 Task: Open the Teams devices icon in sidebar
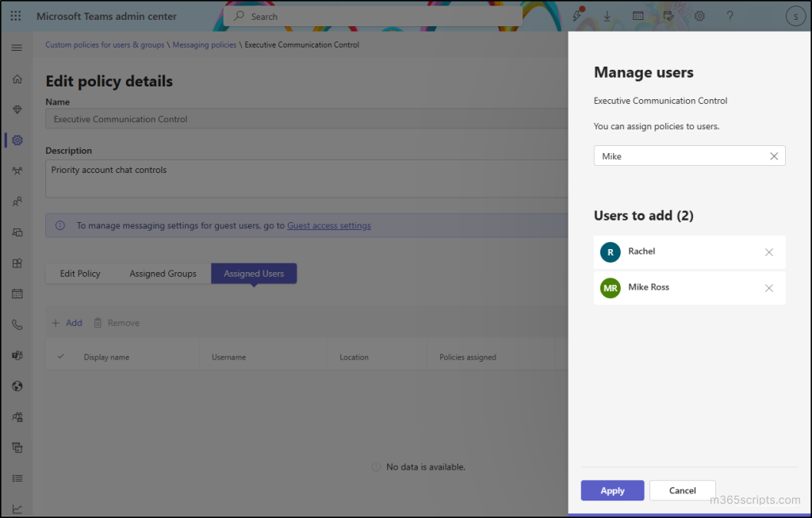pos(17,232)
